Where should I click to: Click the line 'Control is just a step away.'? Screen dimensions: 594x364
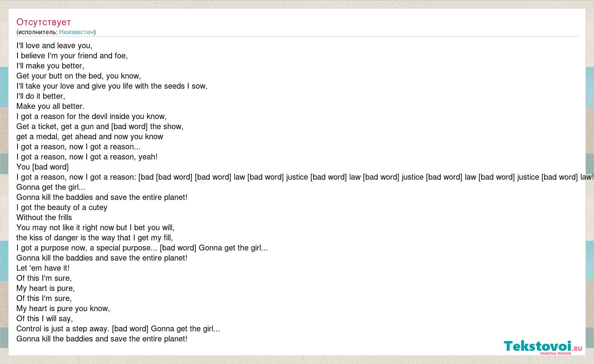(x=63, y=329)
